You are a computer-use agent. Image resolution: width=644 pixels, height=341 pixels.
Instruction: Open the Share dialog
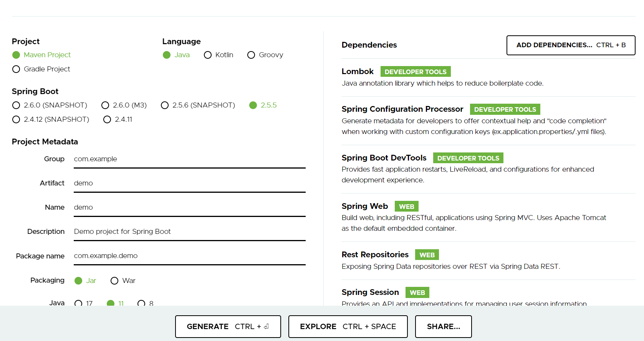(444, 326)
